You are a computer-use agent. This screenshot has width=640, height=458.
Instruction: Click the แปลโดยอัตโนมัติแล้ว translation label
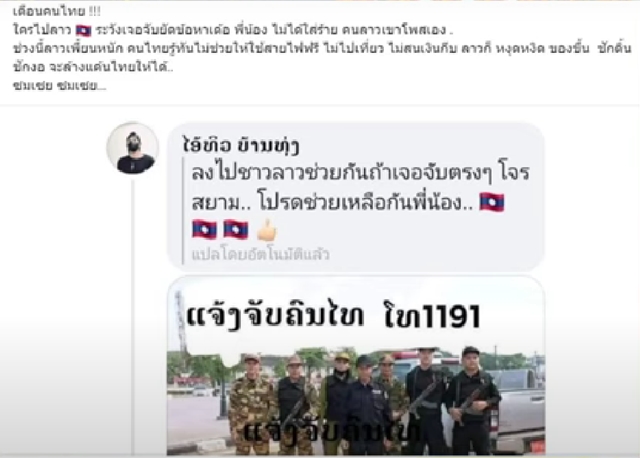tap(260, 254)
